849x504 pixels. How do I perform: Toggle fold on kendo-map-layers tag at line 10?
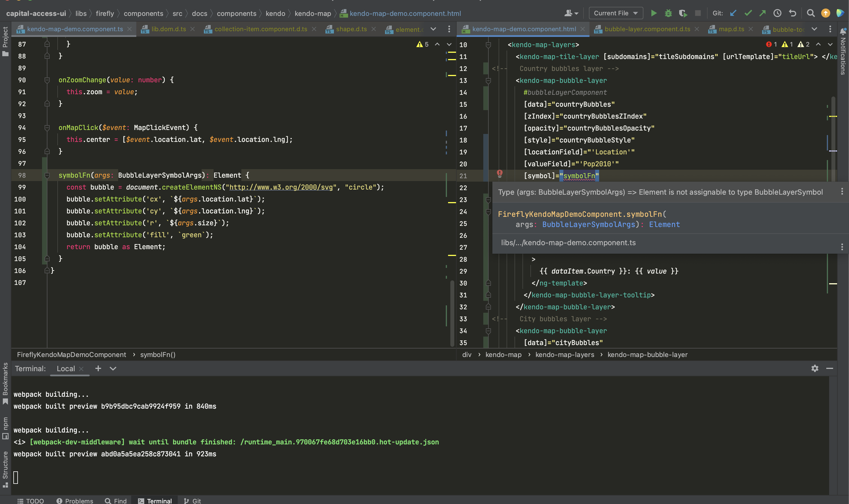[x=488, y=45]
